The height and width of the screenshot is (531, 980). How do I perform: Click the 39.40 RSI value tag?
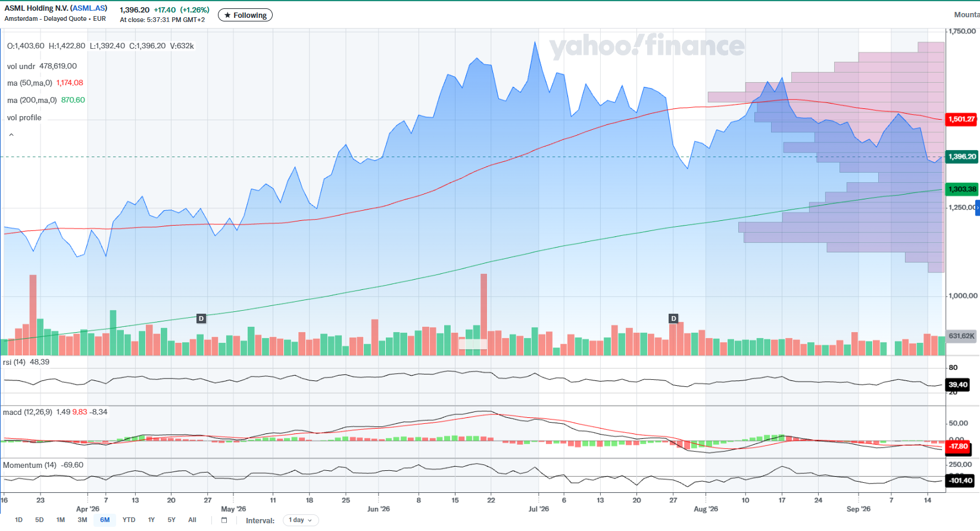957,385
